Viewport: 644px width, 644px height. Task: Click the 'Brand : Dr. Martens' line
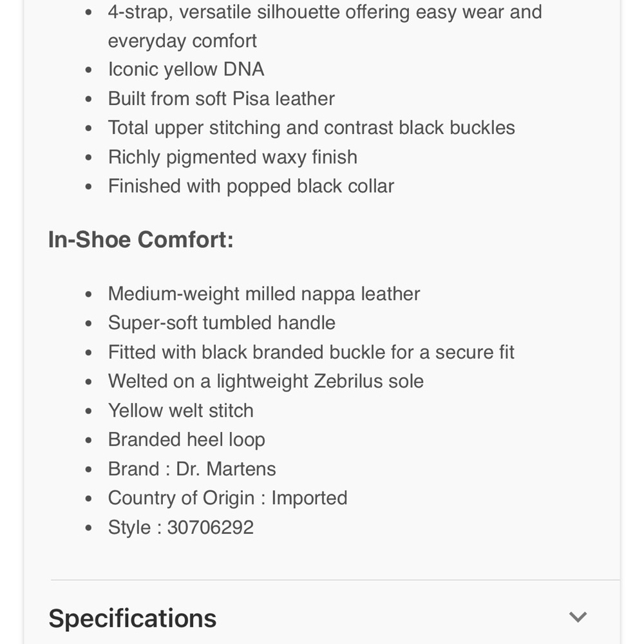[x=192, y=469]
